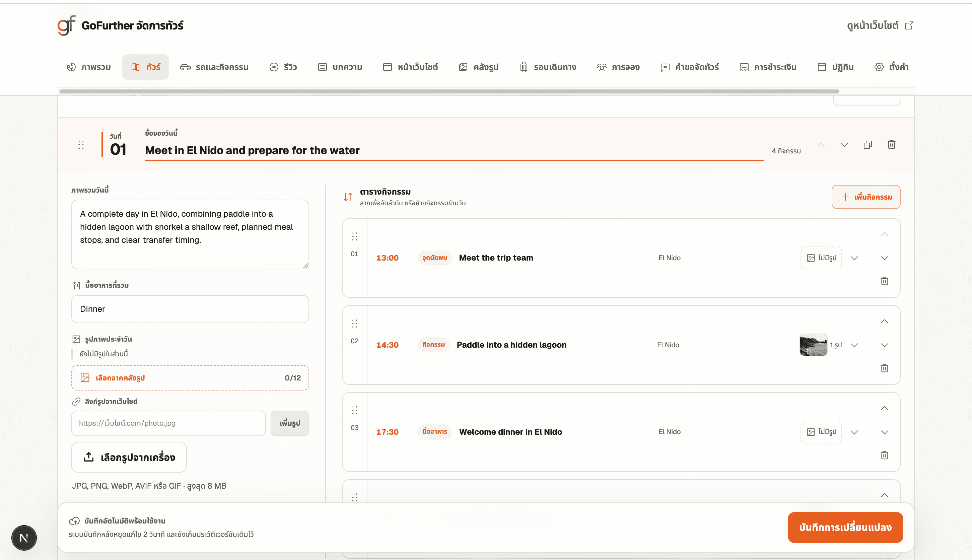
Task: Click the มื้ออาหาร tag label
Action: click(435, 431)
